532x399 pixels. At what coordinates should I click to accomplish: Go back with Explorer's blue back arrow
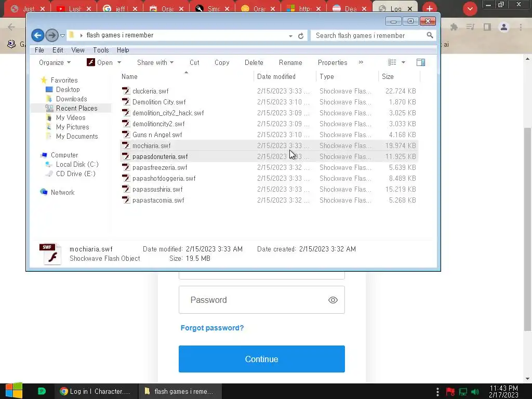37,35
